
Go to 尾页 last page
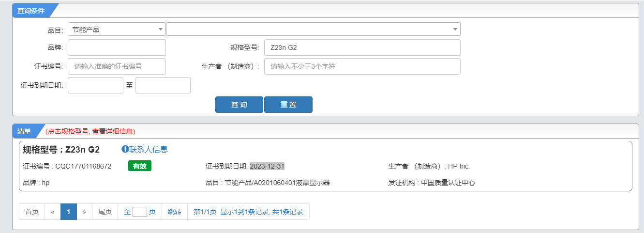pos(105,212)
